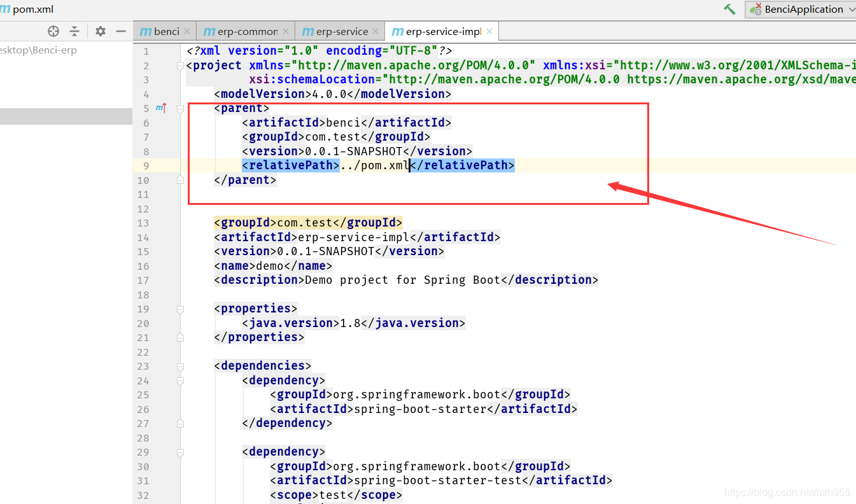This screenshot has width=856, height=504.
Task: Collapse the properties block fold on line 19
Action: coord(180,309)
